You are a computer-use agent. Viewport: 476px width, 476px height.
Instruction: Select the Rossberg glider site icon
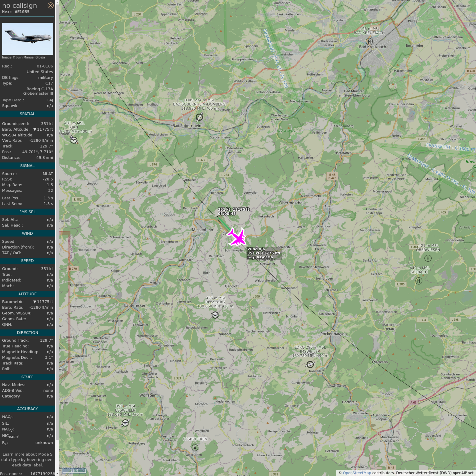(215, 315)
